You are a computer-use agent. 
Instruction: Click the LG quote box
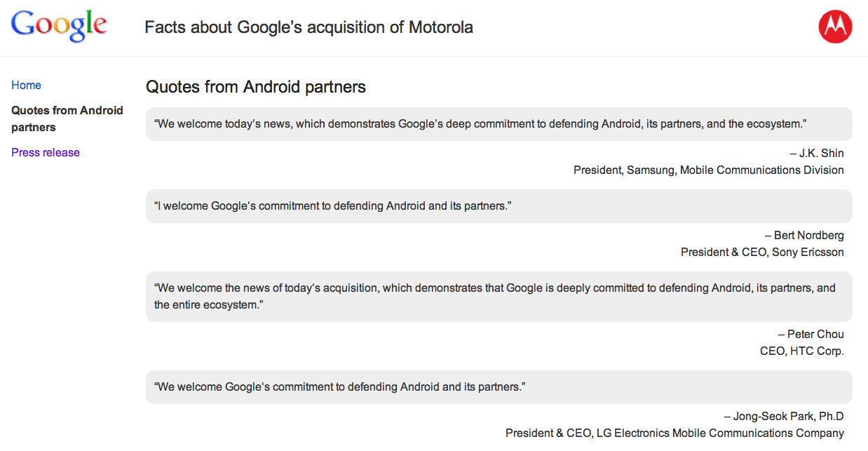point(499,387)
